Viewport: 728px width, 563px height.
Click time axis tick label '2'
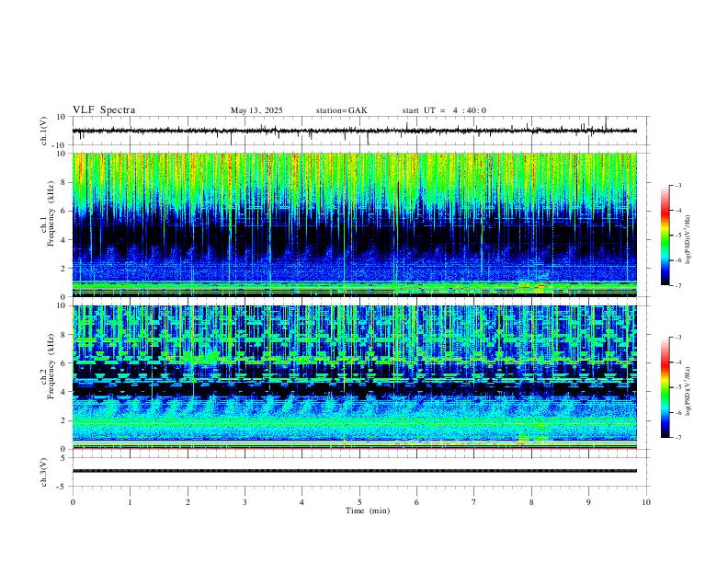(x=188, y=502)
